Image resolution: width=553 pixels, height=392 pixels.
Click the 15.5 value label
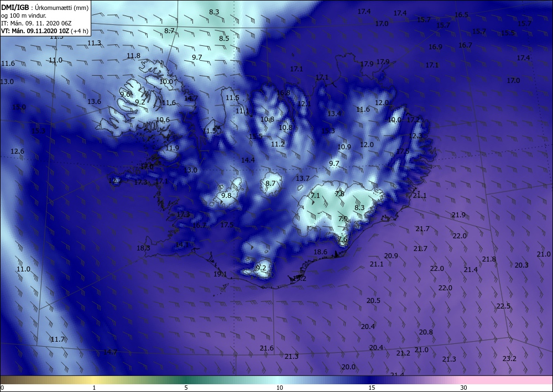point(508,33)
